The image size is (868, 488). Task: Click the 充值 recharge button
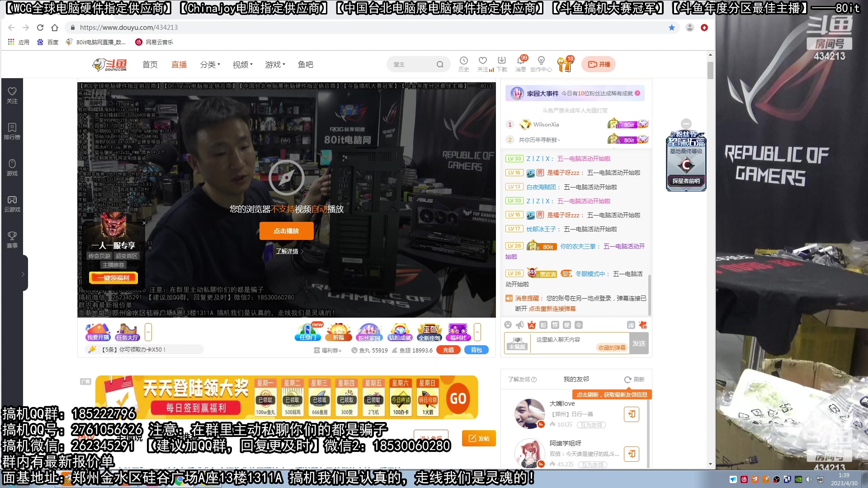coord(448,350)
